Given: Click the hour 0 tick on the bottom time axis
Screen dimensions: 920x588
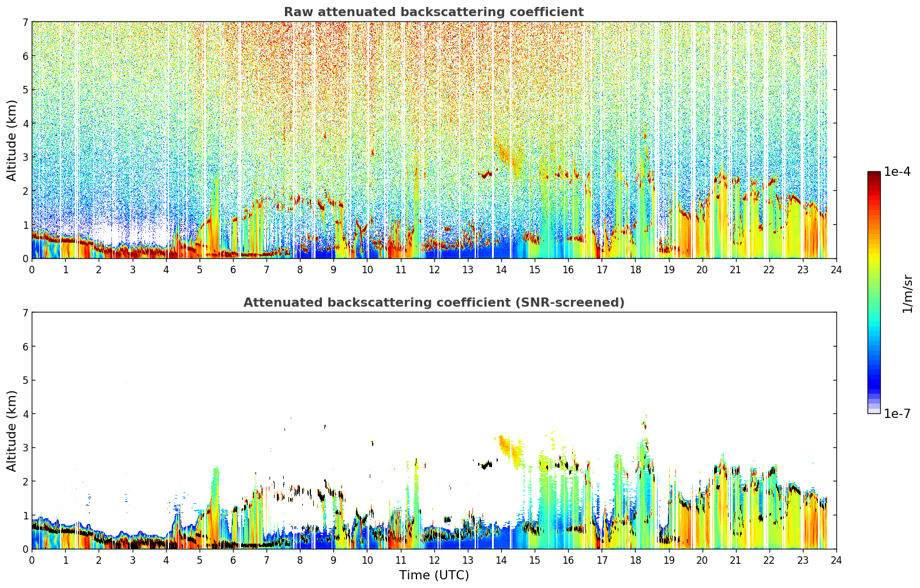Looking at the screenshot, I should point(32,560).
